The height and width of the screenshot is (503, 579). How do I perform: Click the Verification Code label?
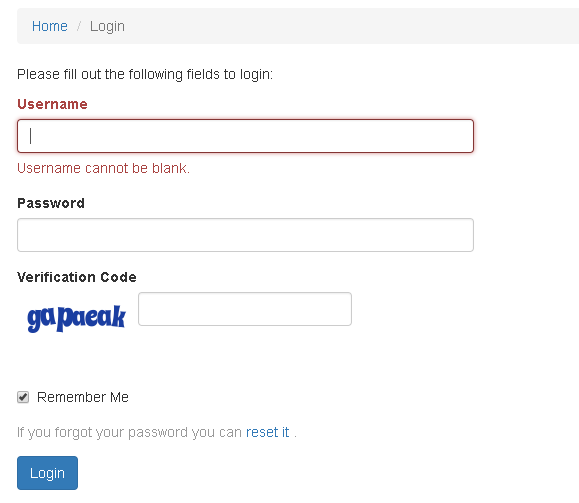click(x=77, y=277)
